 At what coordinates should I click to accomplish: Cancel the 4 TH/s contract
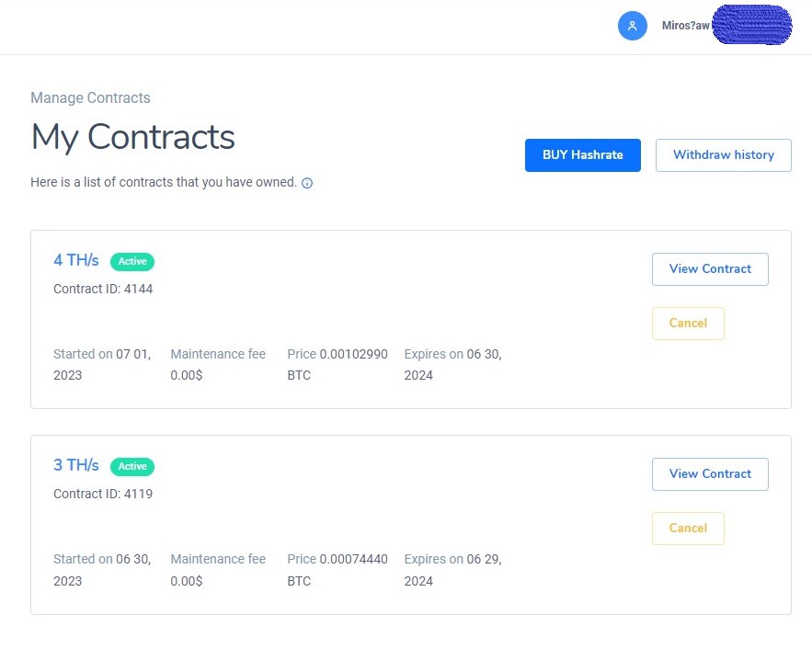[x=688, y=324]
